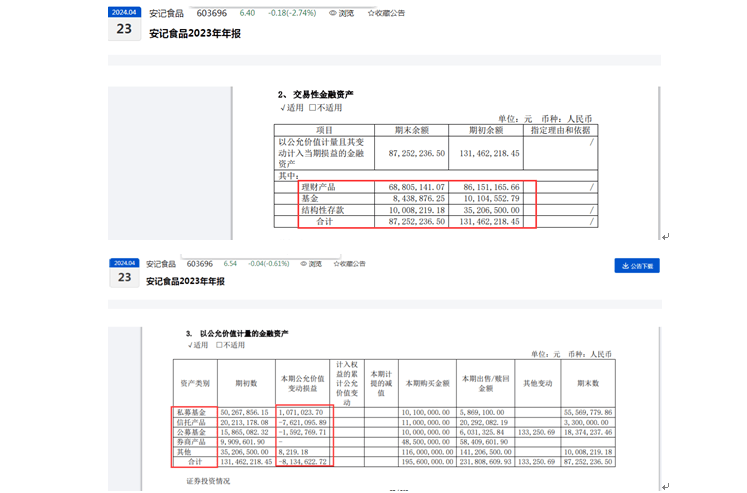Click the 期初余额 column header

click(x=486, y=131)
